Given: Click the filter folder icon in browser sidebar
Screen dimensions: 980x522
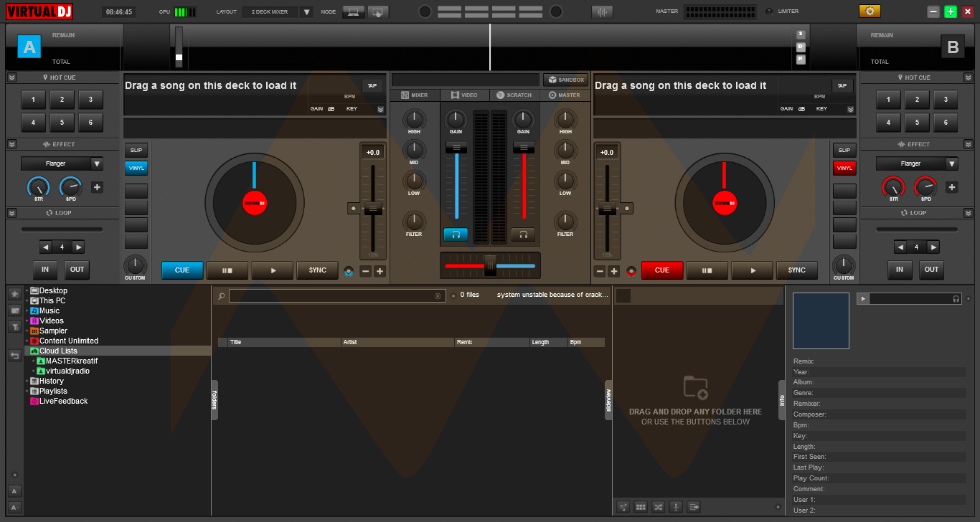Looking at the screenshot, I should click(x=14, y=327).
